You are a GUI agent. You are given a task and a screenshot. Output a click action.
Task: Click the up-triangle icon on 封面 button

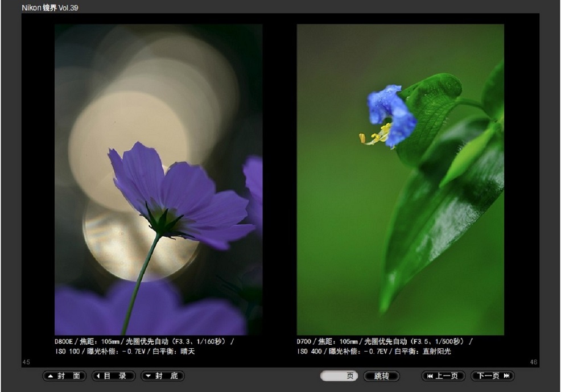pyautogui.click(x=51, y=376)
